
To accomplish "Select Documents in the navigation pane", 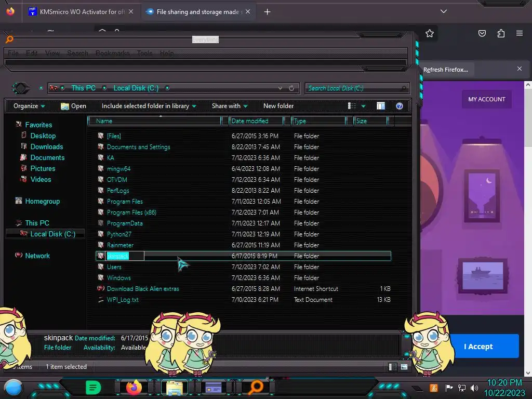I will (47, 157).
